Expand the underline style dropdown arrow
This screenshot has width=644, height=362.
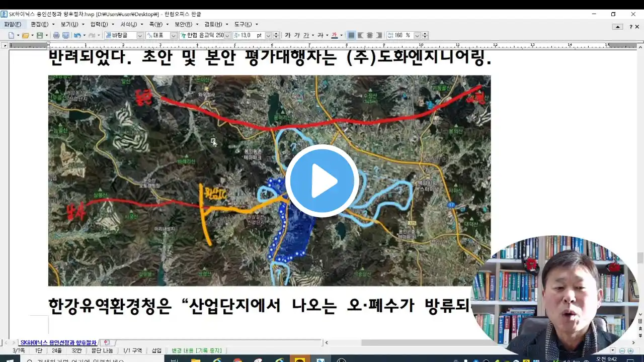(x=312, y=35)
